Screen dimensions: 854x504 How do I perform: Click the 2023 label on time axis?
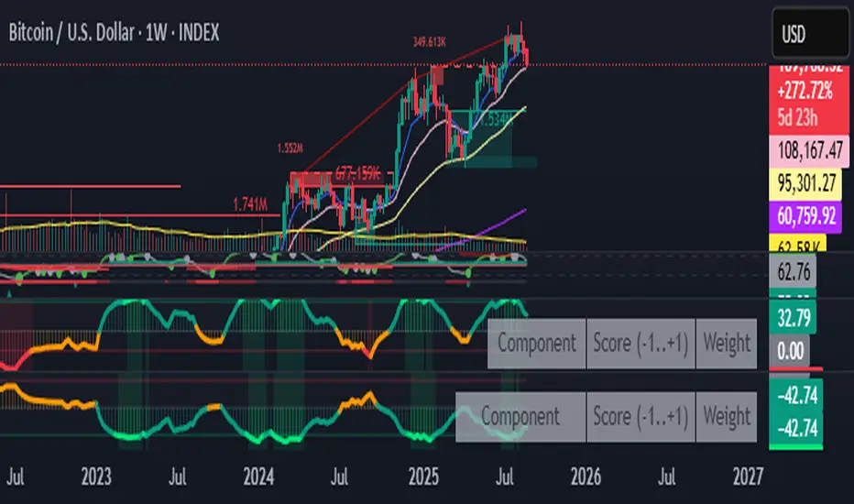(x=96, y=477)
